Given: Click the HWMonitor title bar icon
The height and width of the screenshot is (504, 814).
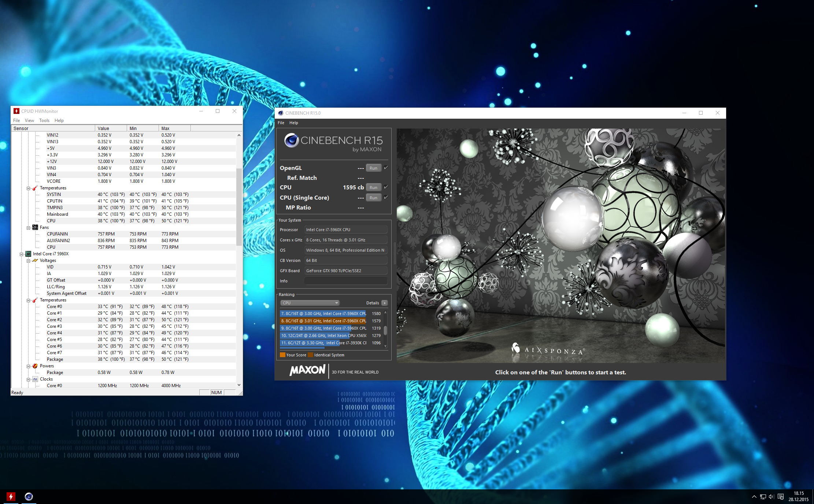Looking at the screenshot, I should coord(16,111).
